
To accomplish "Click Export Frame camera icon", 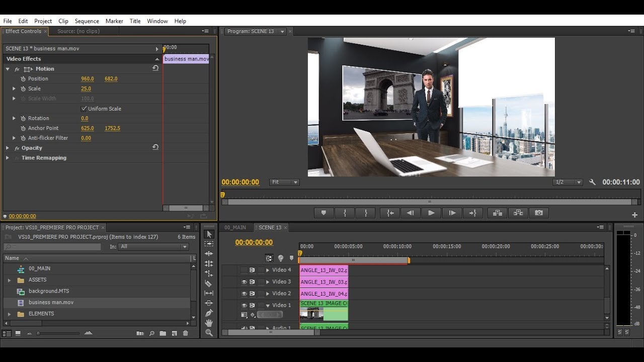I will [539, 213].
